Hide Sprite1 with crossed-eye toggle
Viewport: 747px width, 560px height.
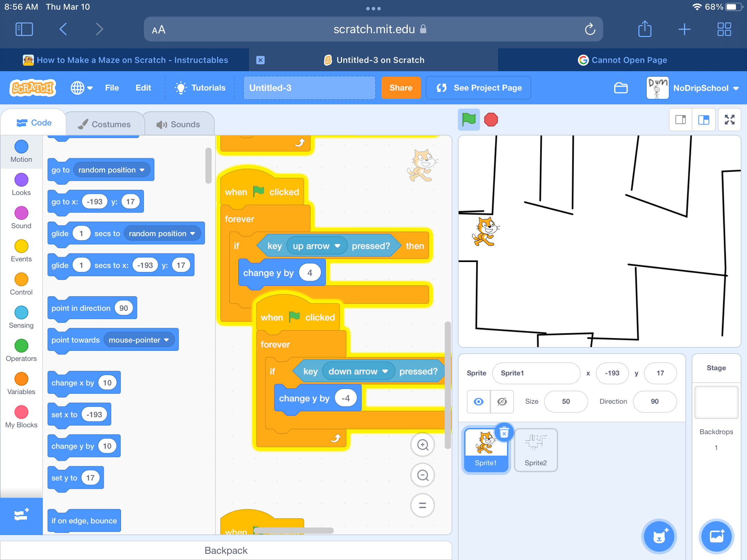(502, 401)
